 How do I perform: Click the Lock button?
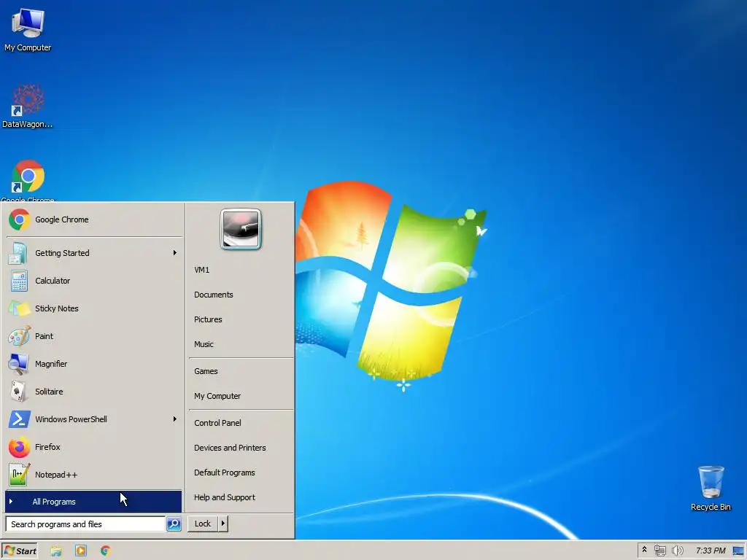coord(203,524)
